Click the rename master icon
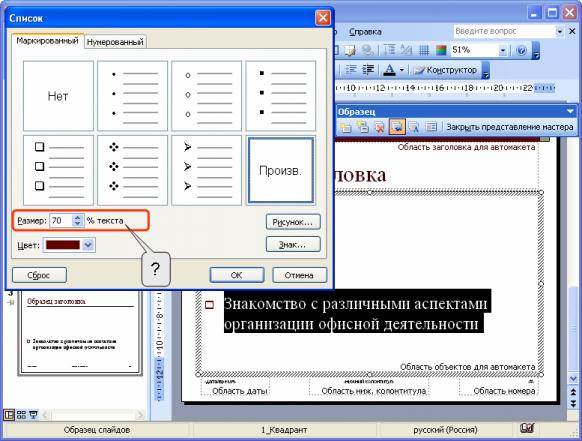 pos(413,127)
